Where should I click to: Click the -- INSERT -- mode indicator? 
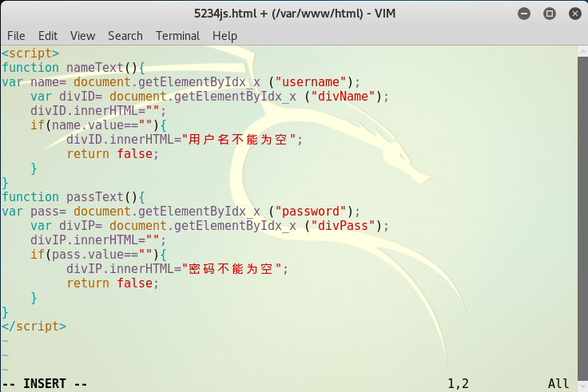pos(45,384)
